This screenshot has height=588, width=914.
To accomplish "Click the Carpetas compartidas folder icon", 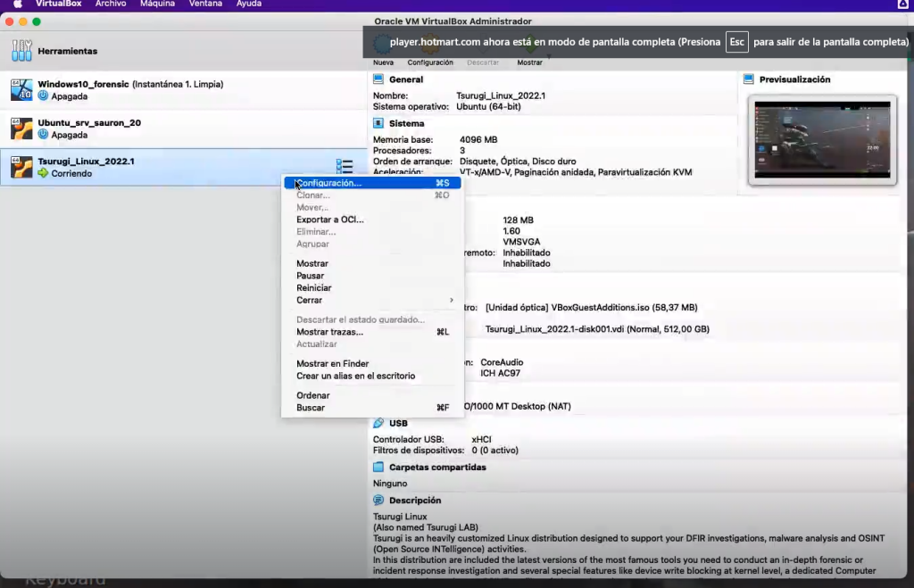I will coord(378,467).
